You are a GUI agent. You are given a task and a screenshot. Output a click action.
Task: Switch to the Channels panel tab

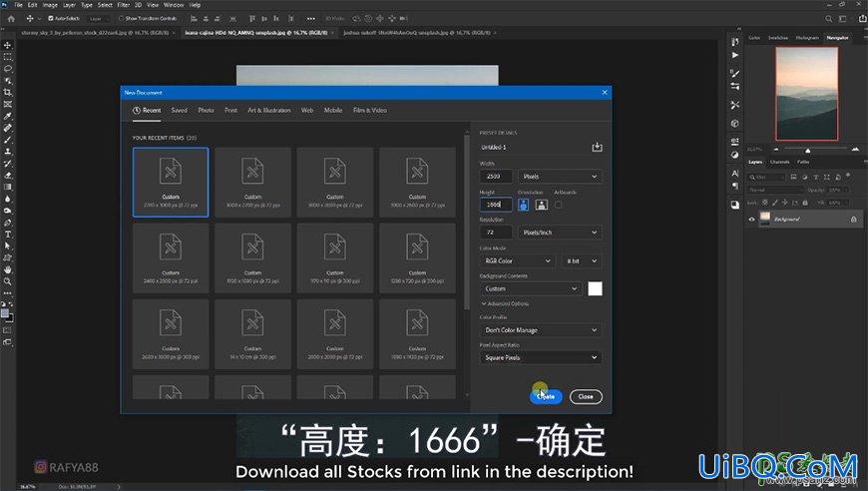tap(779, 162)
